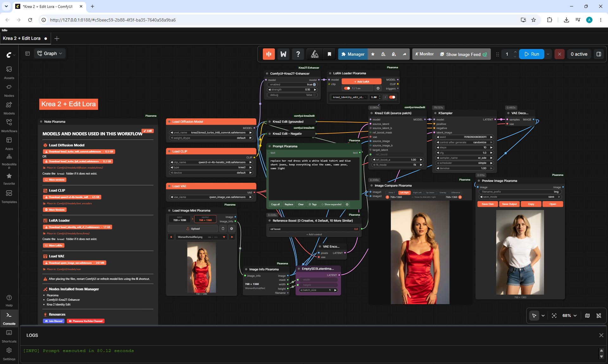Open the vae_name selector in Load VAE
The height and width of the screenshot is (364, 608).
click(211, 197)
